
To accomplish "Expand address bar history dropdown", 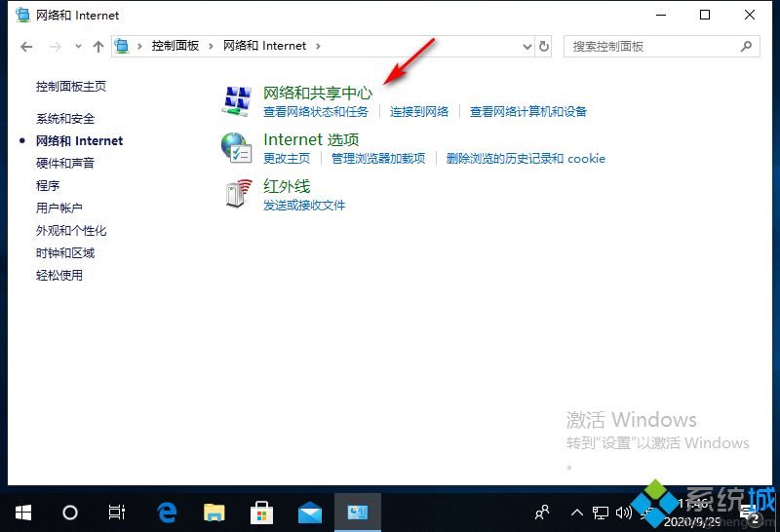I will 527,47.
